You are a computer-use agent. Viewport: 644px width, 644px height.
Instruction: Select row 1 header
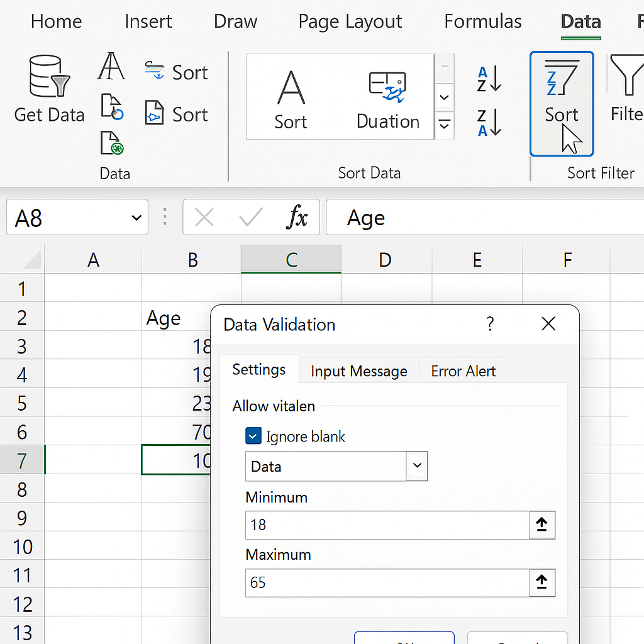point(22,289)
